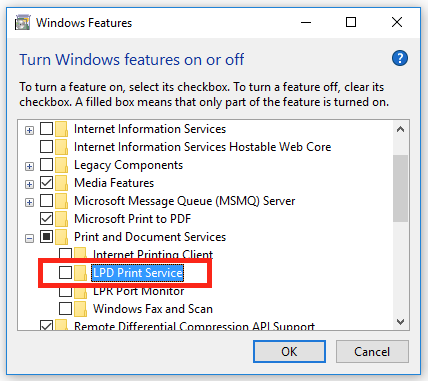Screen dimensions: 428x381
Task: Click the Cancel button
Action: coord(372,351)
